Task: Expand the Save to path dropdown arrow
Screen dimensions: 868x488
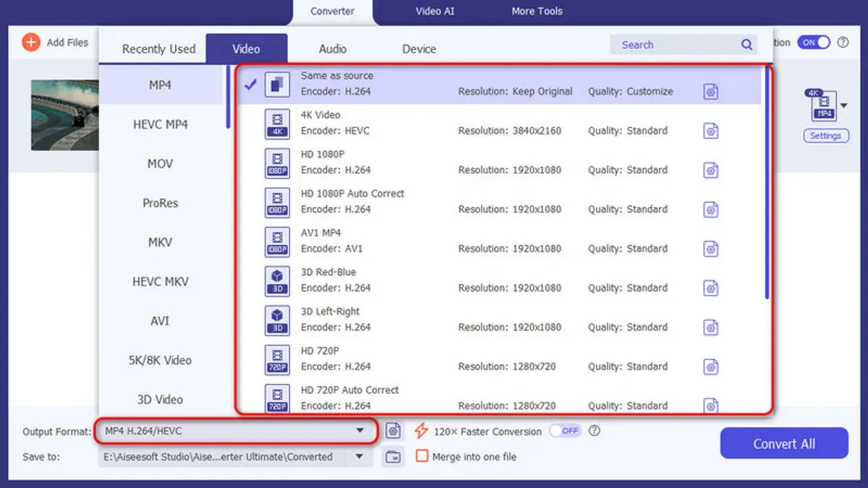Action: tap(359, 457)
